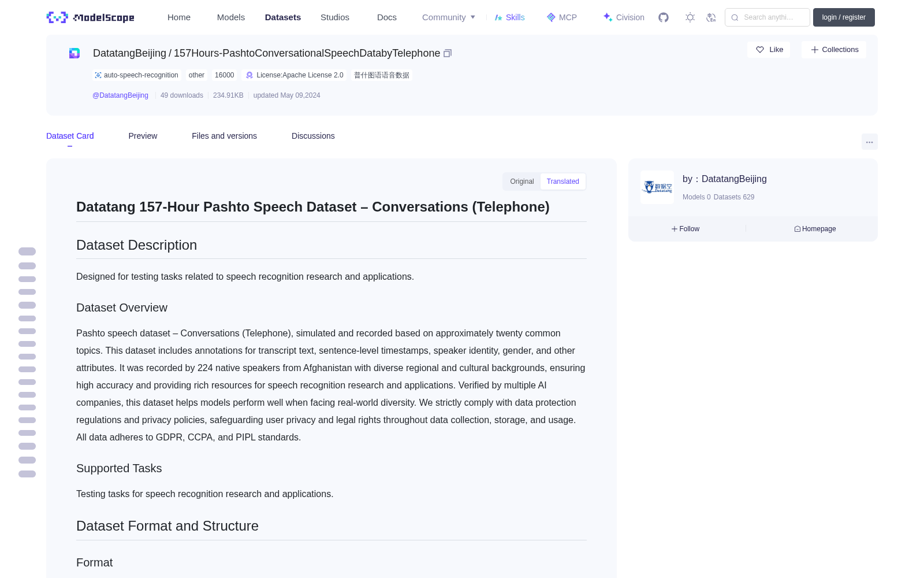
Task: Click 'by：DatatangBeijing' author name
Action: [x=725, y=179]
